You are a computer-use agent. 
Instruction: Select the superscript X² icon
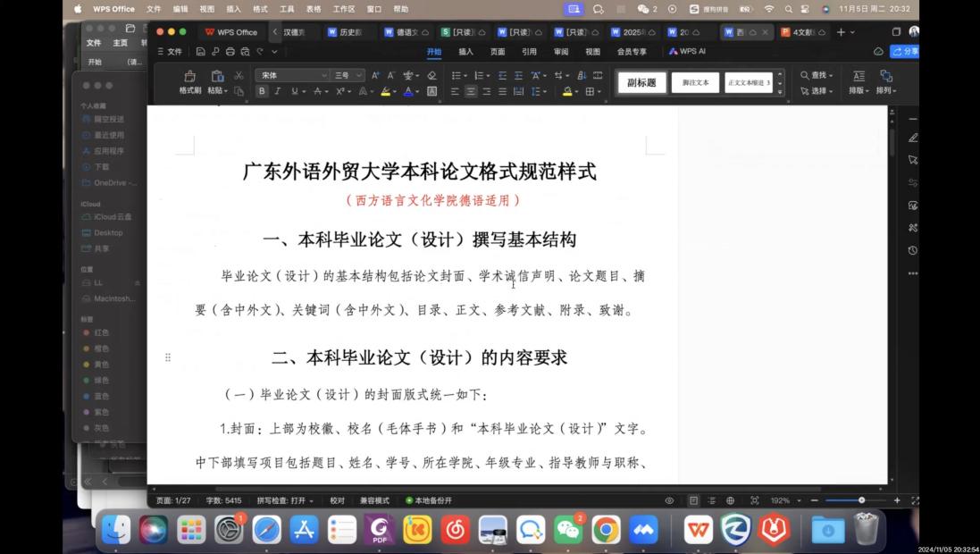click(340, 91)
